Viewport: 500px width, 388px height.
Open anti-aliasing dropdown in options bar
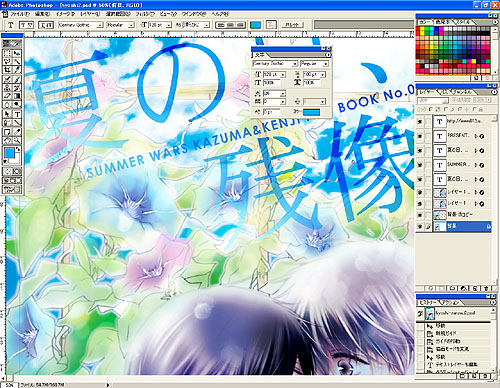pos(207,25)
